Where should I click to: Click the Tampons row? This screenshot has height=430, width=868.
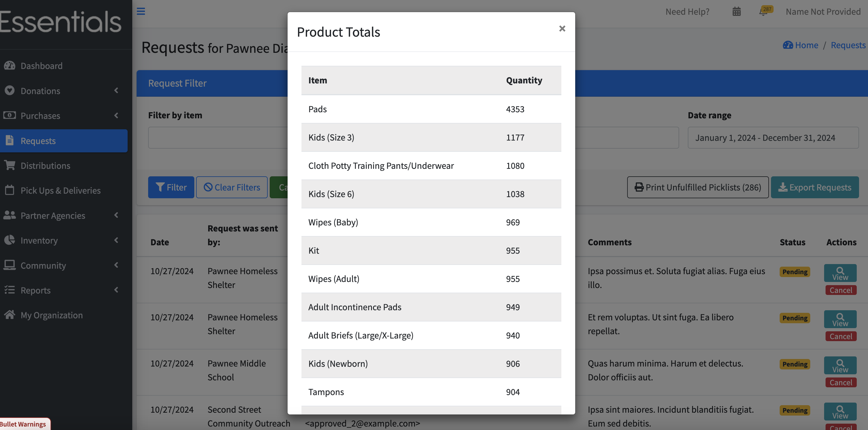[431, 392]
